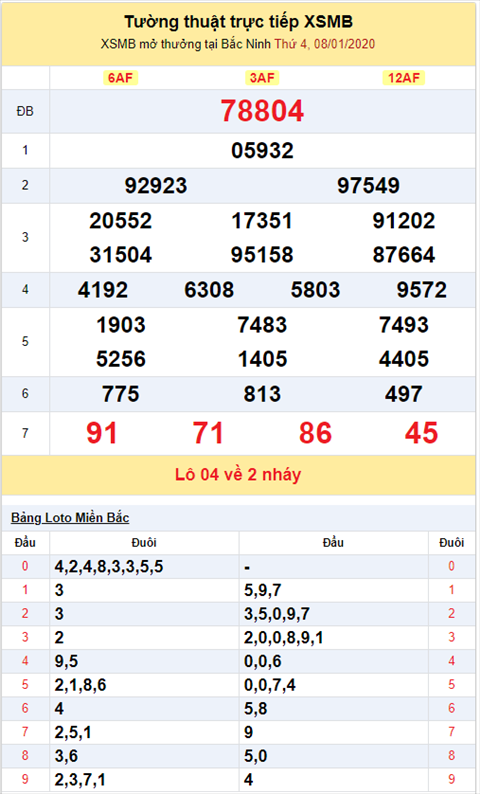
Task: Choose fifth prize number 7483
Action: click(262, 325)
